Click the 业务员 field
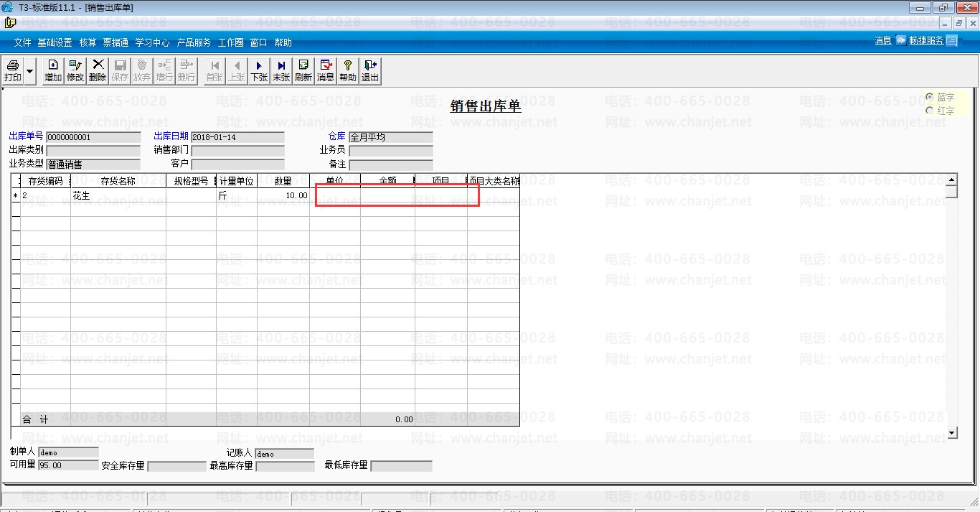Image resolution: width=980 pixels, height=512 pixels. [390, 151]
